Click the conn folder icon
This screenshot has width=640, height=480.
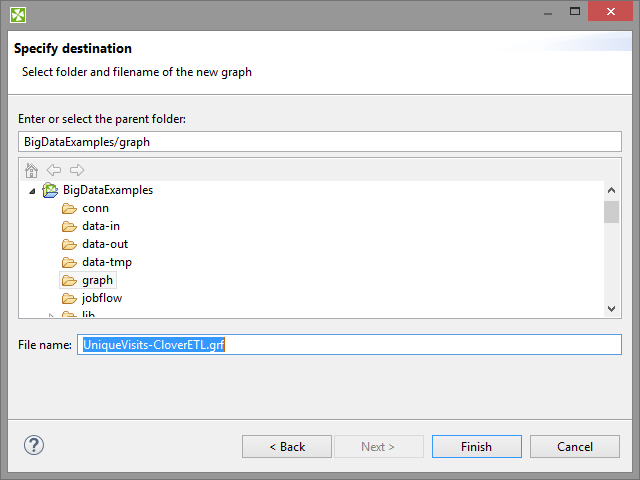[x=69, y=208]
